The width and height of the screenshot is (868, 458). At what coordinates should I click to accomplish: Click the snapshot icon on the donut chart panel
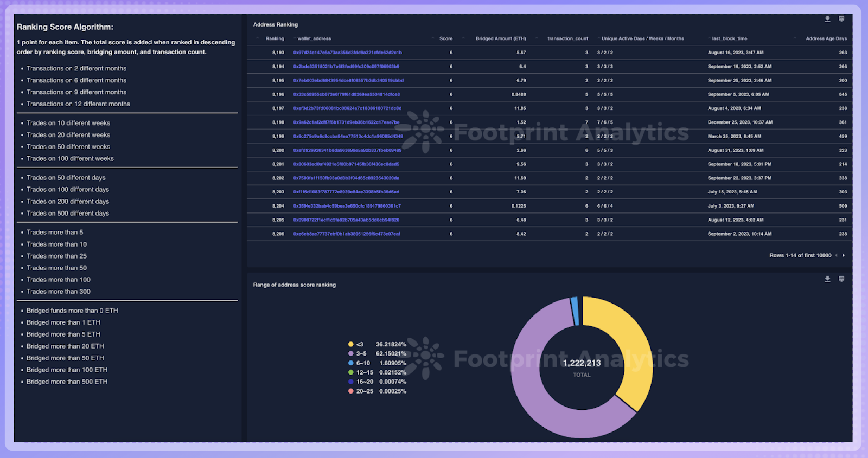841,279
